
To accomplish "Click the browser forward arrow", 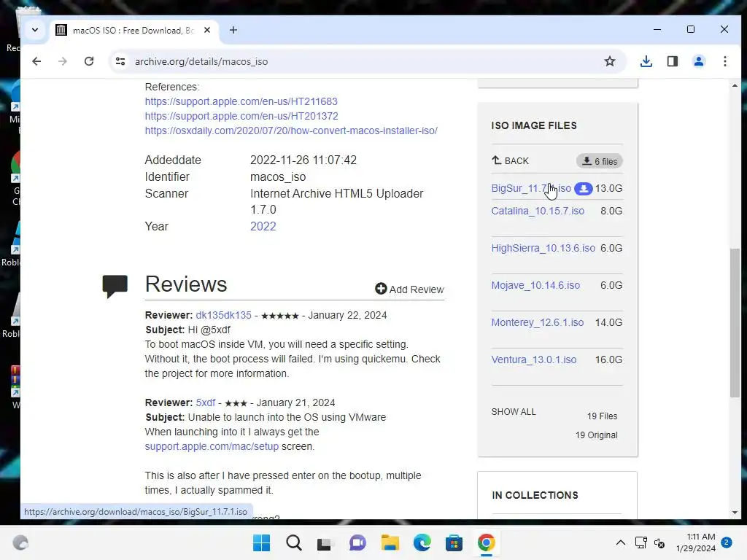I will (x=63, y=61).
